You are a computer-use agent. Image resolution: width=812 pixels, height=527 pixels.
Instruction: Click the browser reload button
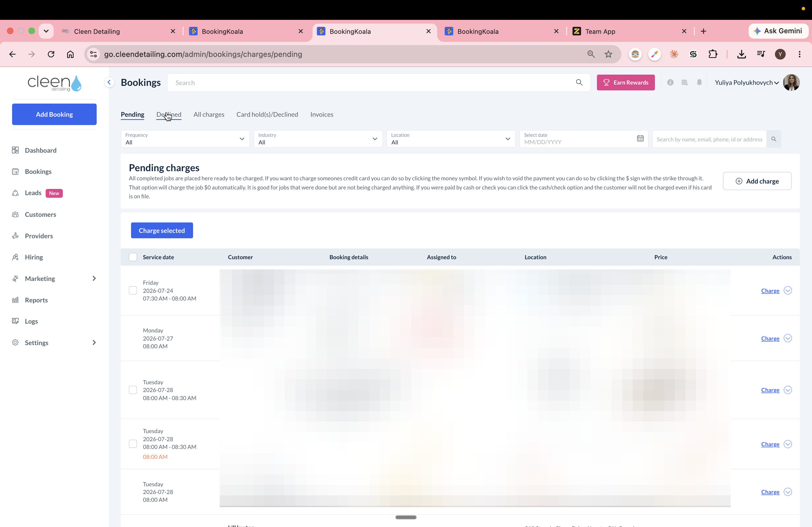pyautogui.click(x=51, y=54)
